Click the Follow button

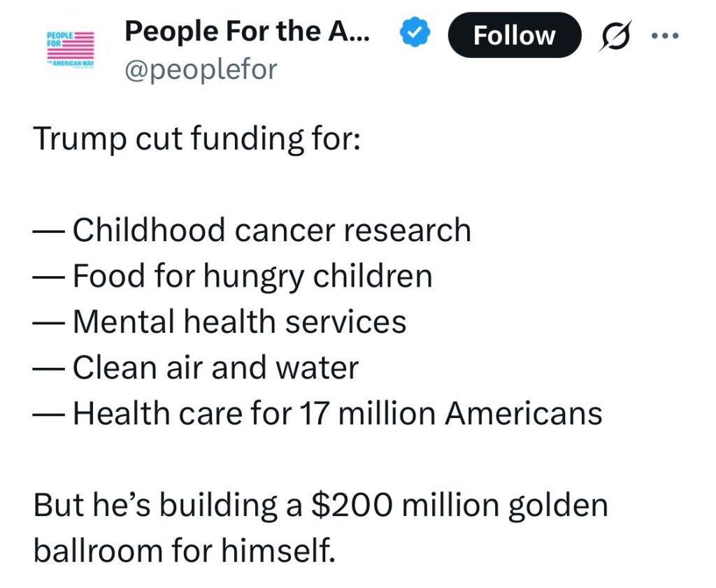tap(515, 35)
